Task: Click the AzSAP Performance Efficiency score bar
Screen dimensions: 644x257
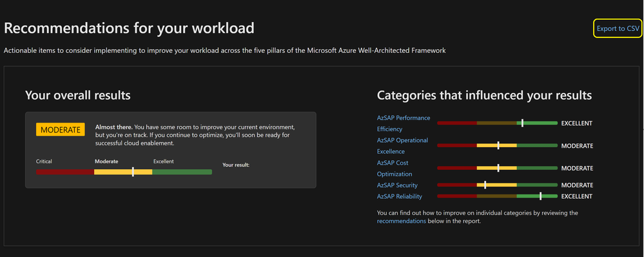Action: (x=498, y=123)
